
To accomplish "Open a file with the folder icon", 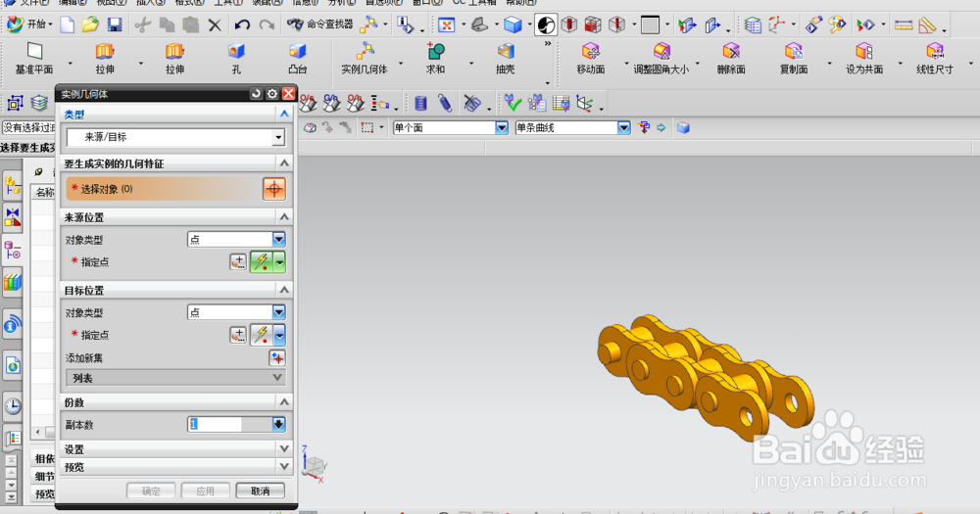I will 90,24.
